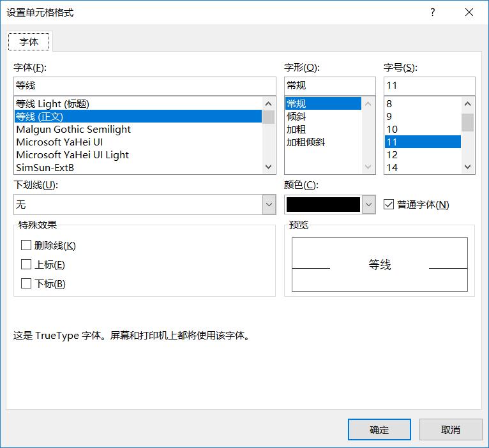
Task: Enable 上标 superscript checkbox
Action: [x=26, y=264]
